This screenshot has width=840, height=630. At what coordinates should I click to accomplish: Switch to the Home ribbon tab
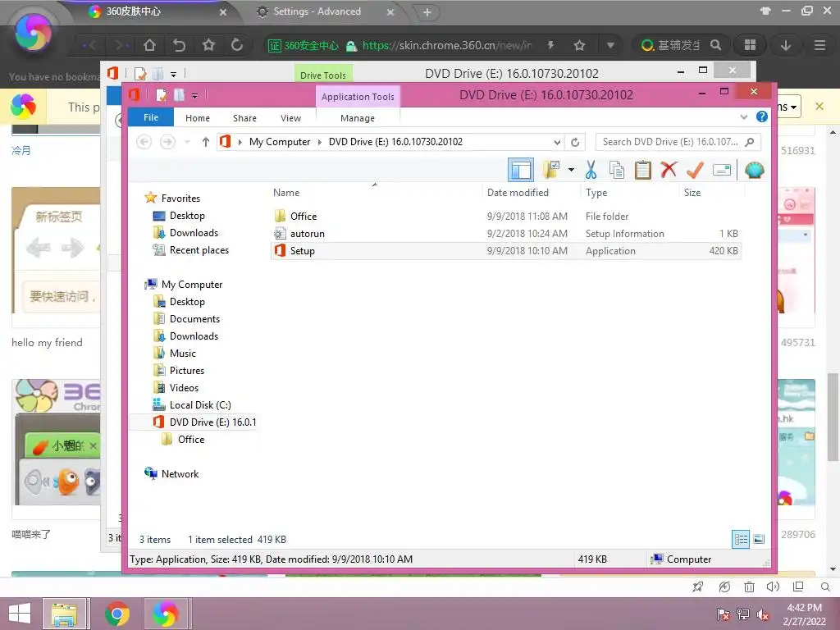[x=198, y=118]
